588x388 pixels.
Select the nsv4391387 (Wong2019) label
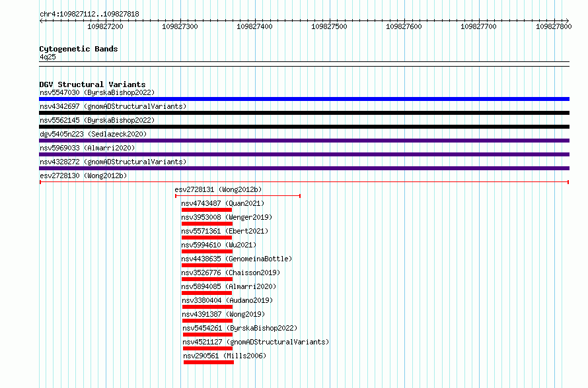223,314
